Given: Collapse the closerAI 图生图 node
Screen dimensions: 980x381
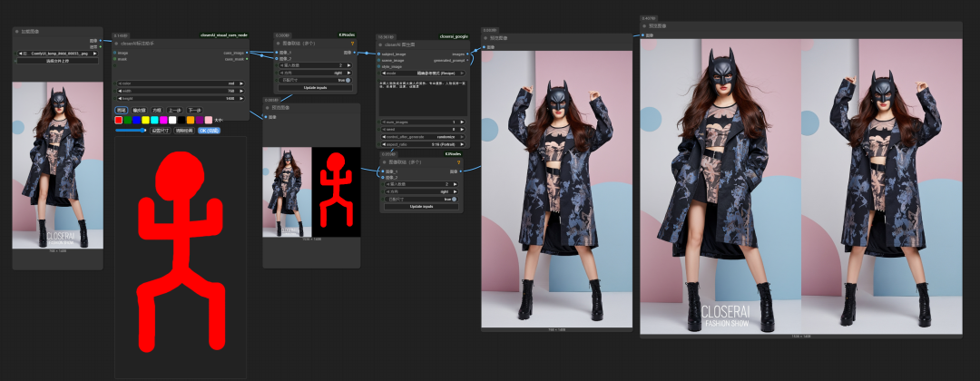Looking at the screenshot, I should (380, 45).
